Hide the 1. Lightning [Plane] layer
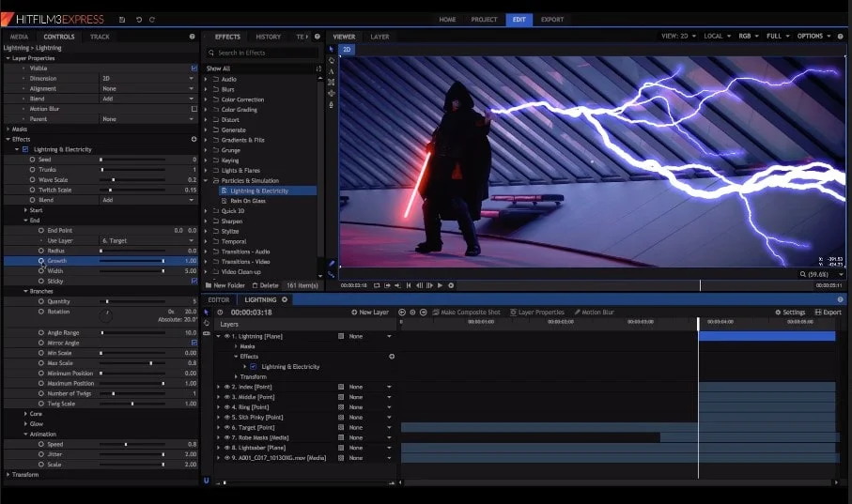 [x=227, y=336]
